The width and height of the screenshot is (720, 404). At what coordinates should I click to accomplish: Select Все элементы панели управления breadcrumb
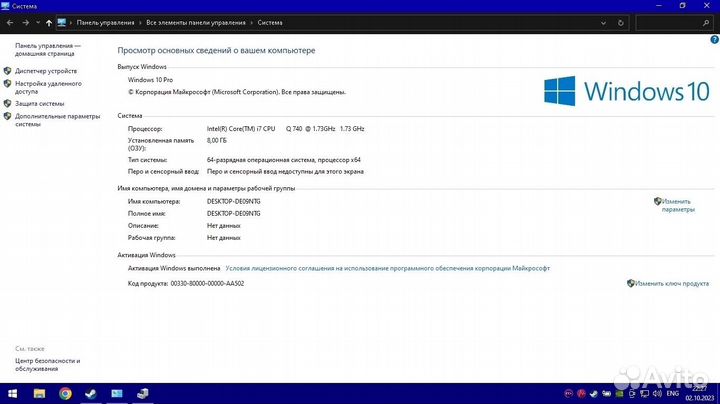point(196,21)
